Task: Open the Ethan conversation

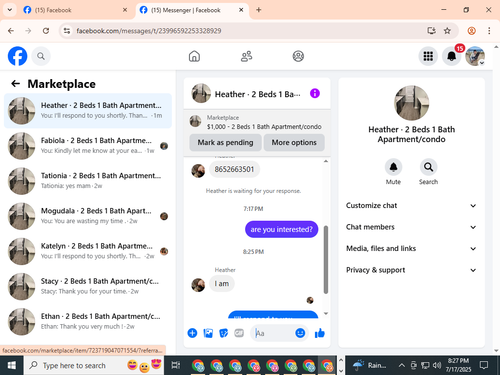Action: click(88, 322)
